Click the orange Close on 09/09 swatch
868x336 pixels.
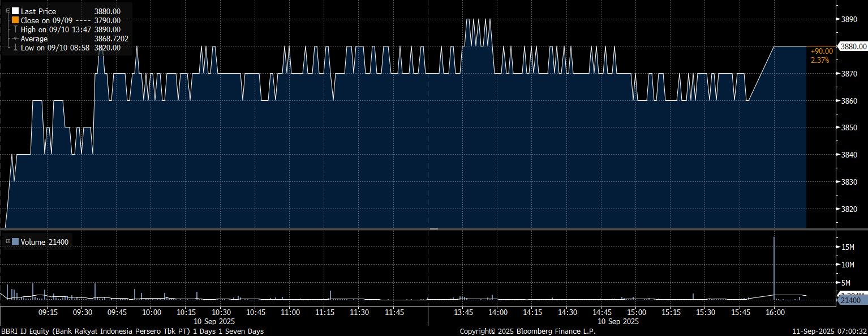point(15,20)
